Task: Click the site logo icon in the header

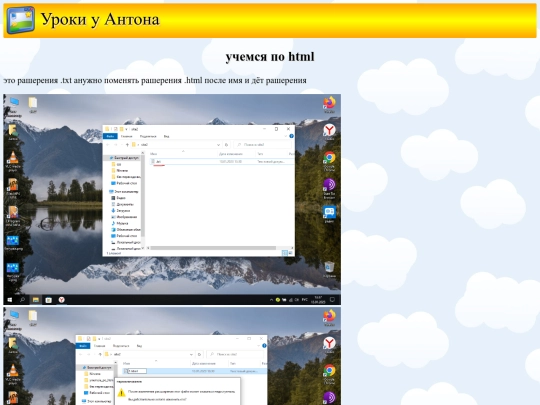Action: [21, 20]
